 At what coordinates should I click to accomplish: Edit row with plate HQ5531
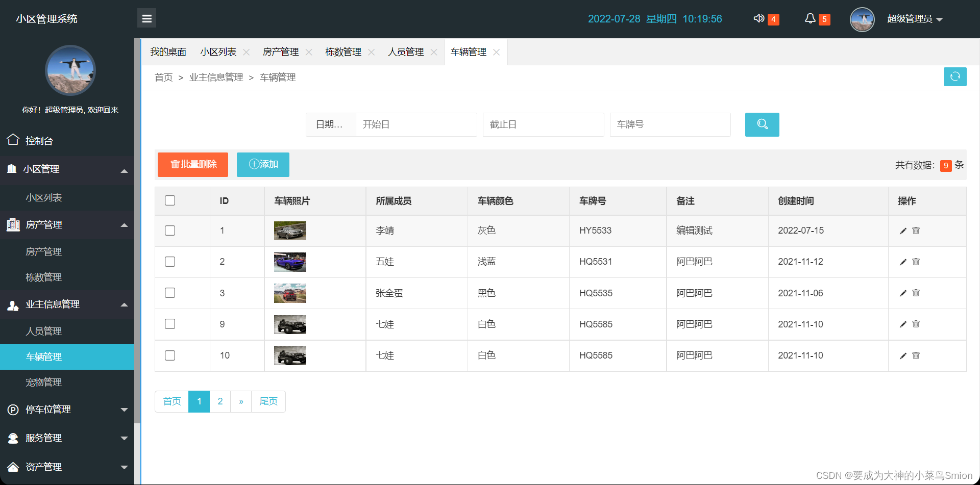click(x=903, y=262)
